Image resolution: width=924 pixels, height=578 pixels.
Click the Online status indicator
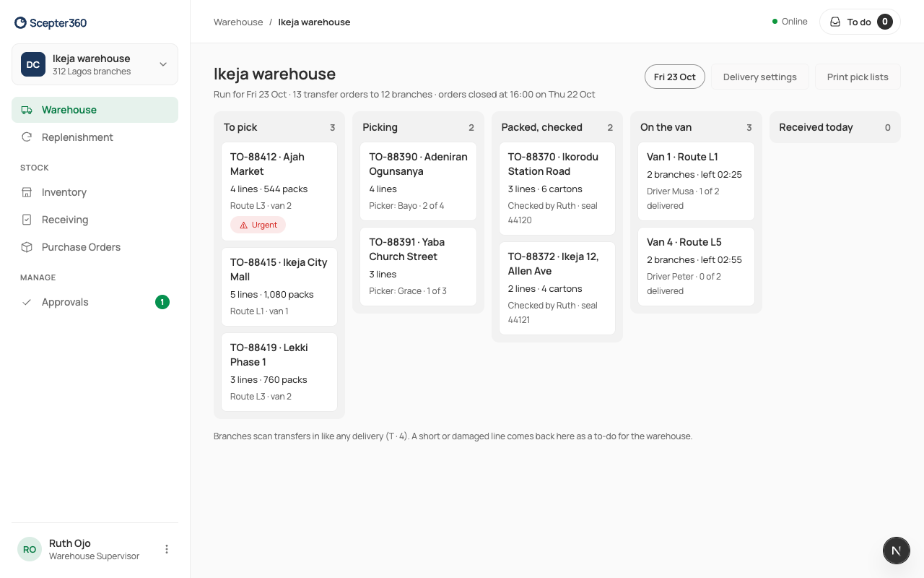click(790, 22)
